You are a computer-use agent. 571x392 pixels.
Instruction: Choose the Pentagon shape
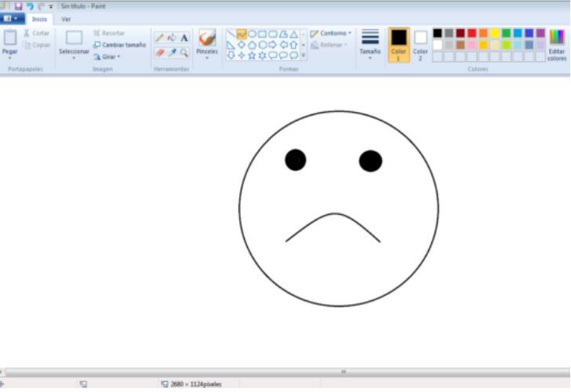(x=252, y=45)
